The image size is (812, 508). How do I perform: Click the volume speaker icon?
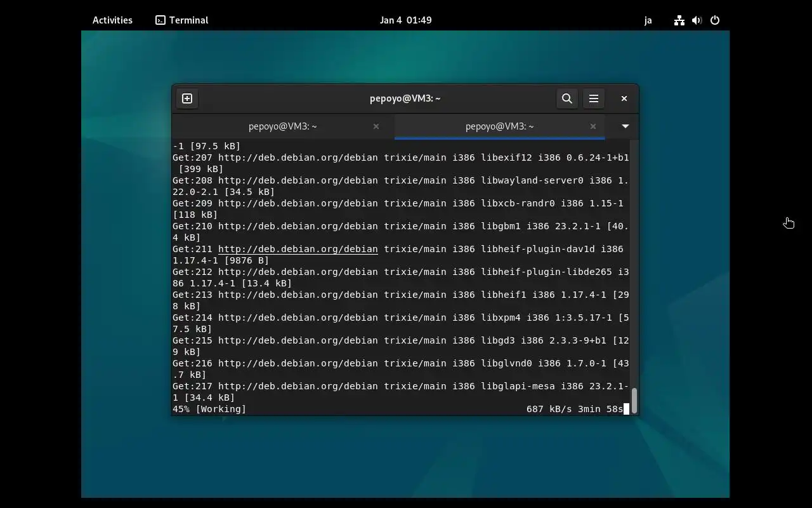(x=697, y=20)
